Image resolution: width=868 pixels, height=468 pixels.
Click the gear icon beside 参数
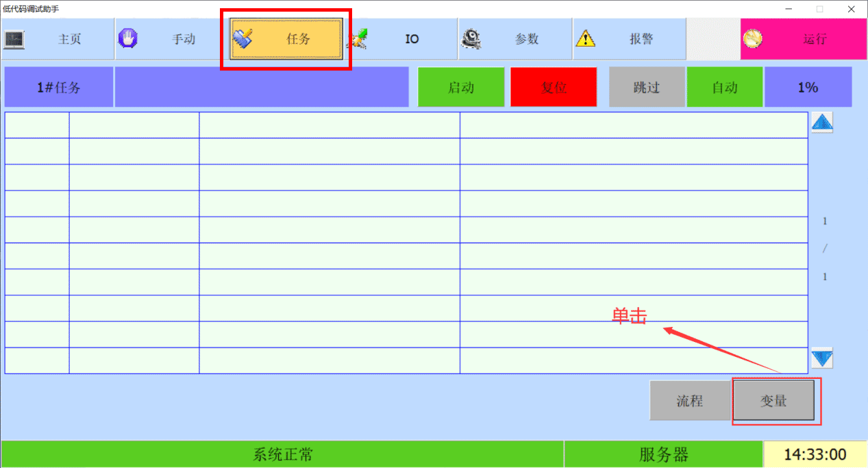click(x=471, y=39)
